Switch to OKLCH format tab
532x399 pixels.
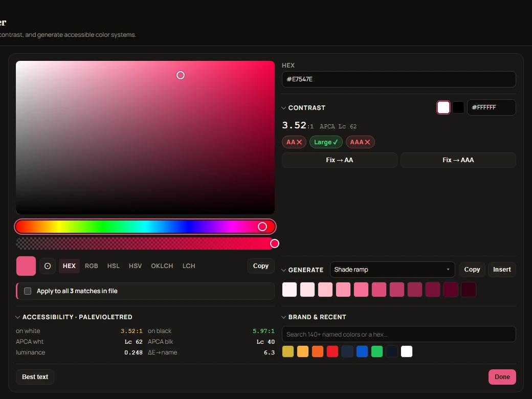162,266
